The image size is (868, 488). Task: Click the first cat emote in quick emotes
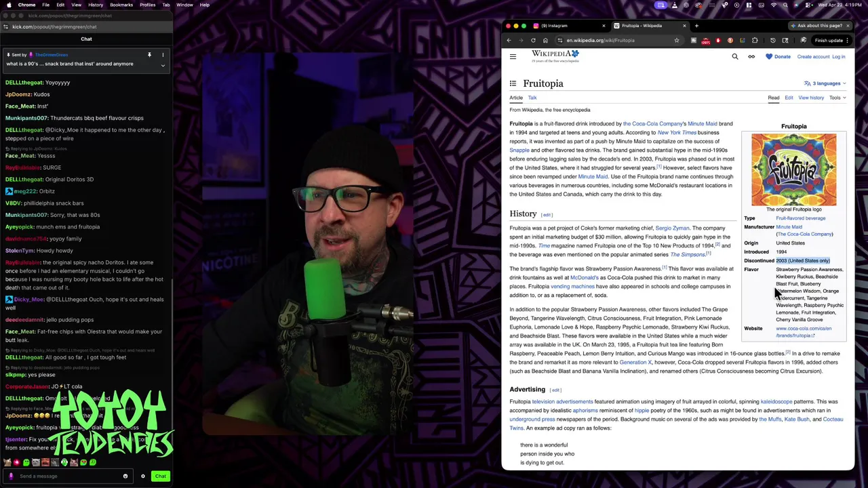click(7, 462)
